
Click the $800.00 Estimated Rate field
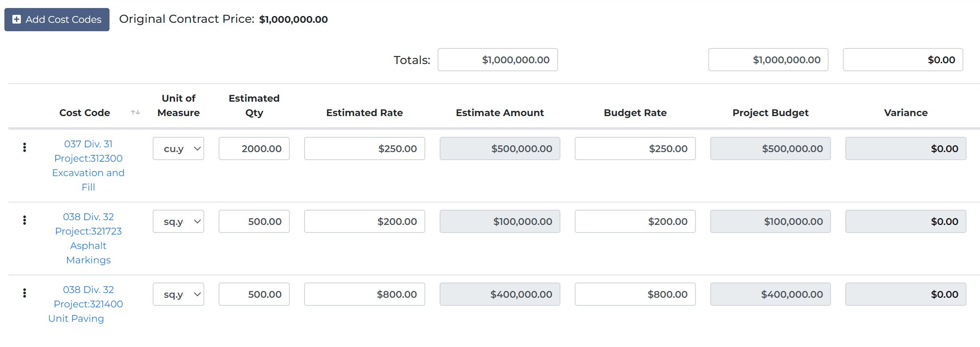pos(364,295)
